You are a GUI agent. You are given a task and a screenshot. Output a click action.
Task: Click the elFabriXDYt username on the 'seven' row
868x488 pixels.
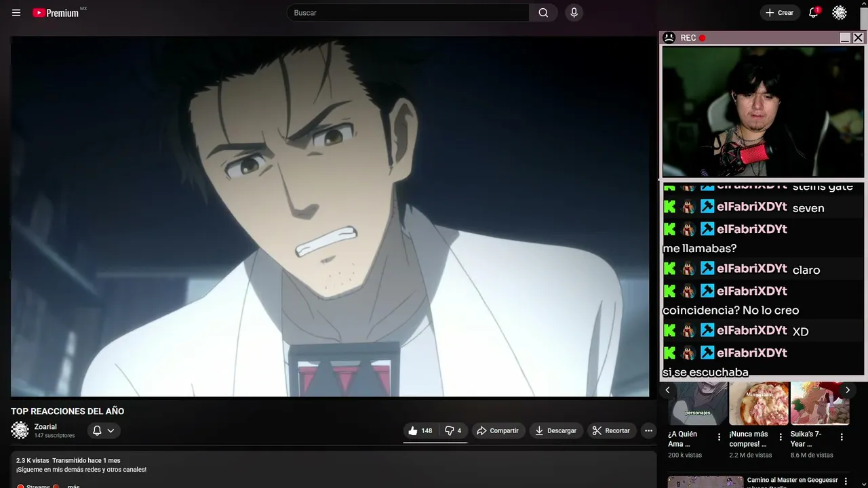(752, 207)
